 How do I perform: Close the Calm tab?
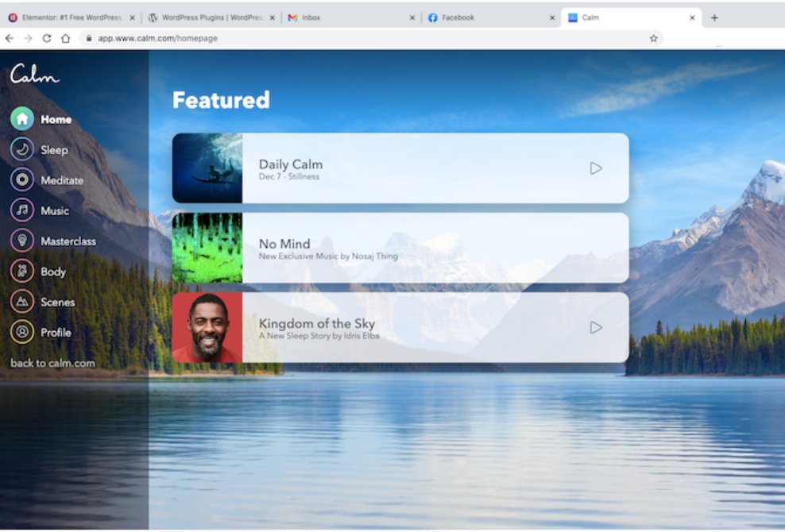pyautogui.click(x=692, y=17)
